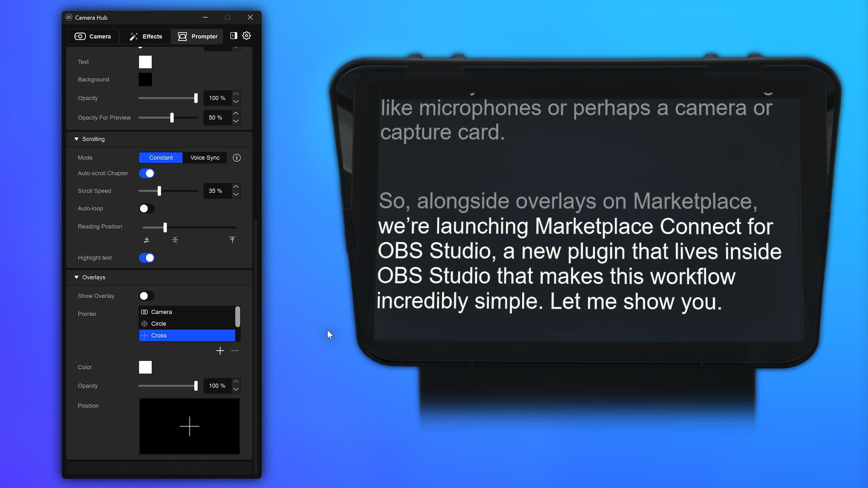The image size is (868, 488).
Task: Increase prompter Opacity with up arrow
Action: click(x=236, y=94)
